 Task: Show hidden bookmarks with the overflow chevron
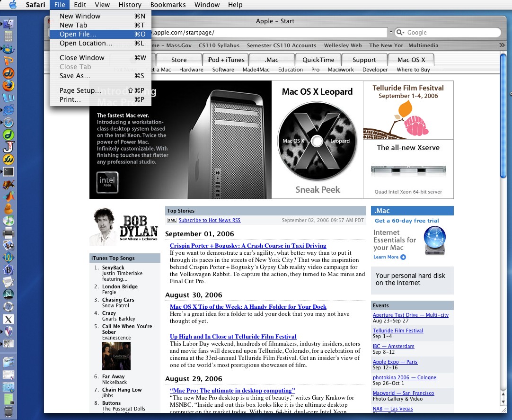tap(502, 45)
